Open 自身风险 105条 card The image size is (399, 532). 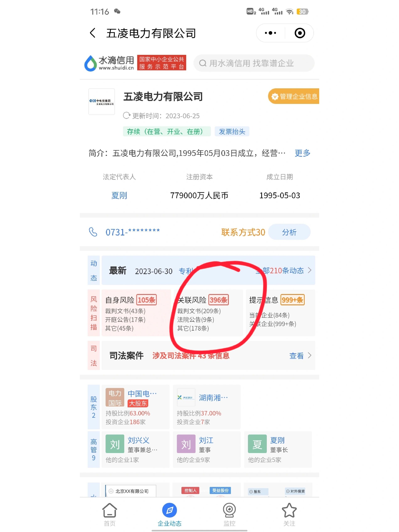[x=136, y=313]
